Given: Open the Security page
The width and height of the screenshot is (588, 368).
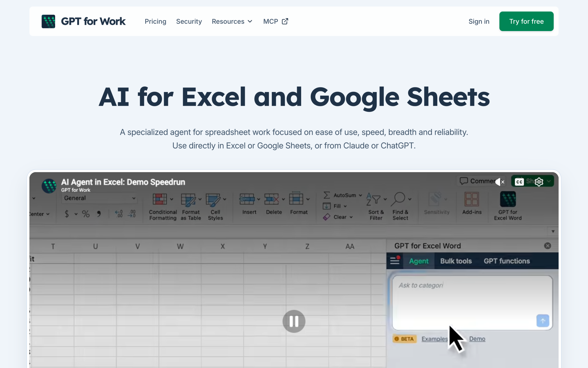Looking at the screenshot, I should pyautogui.click(x=189, y=21).
